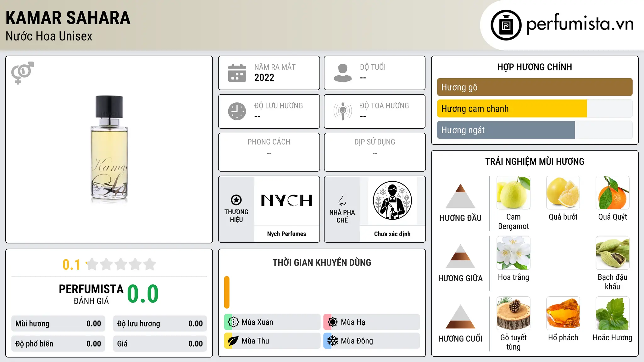Click the HƯƠNG ĐẦU label
Screen dimensions: 644x362
pos(460,218)
